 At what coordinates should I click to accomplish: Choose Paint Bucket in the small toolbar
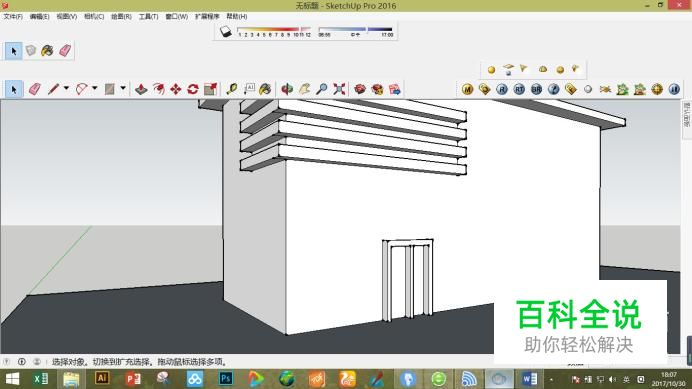[x=47, y=51]
